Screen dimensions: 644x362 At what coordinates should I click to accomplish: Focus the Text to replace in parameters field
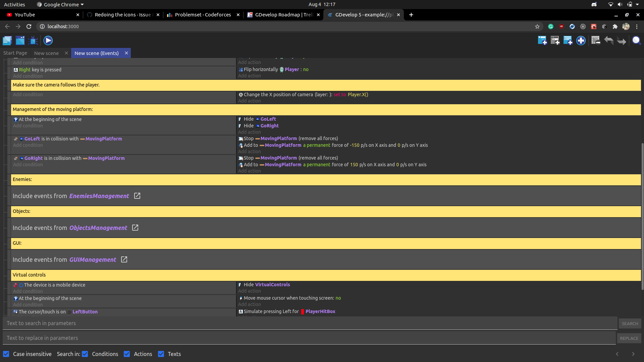pyautogui.click(x=309, y=338)
